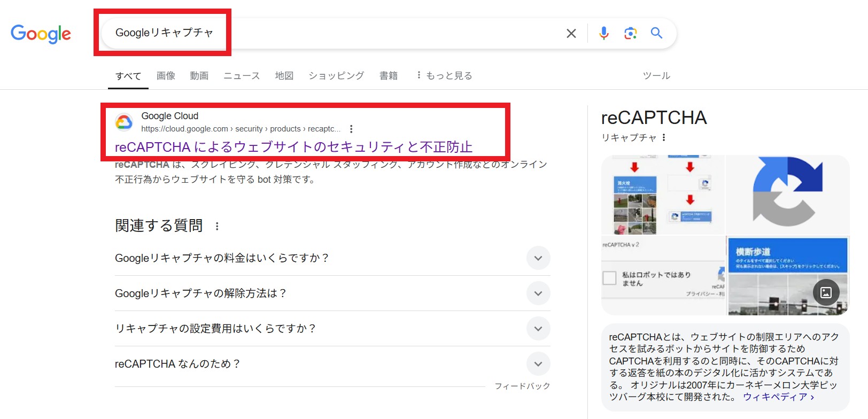This screenshot has width=868, height=419.
Task: Expand question about Googleリキャプチャの料金
Action: (538, 258)
